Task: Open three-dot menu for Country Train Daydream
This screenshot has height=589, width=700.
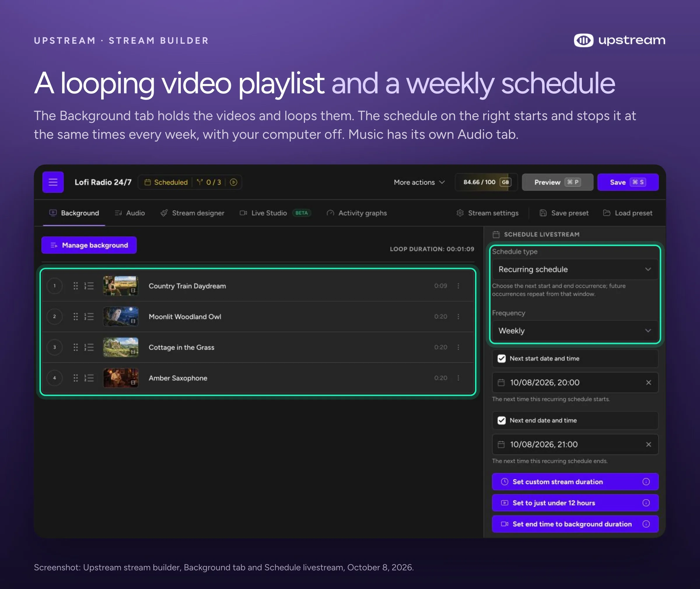Action: click(458, 286)
